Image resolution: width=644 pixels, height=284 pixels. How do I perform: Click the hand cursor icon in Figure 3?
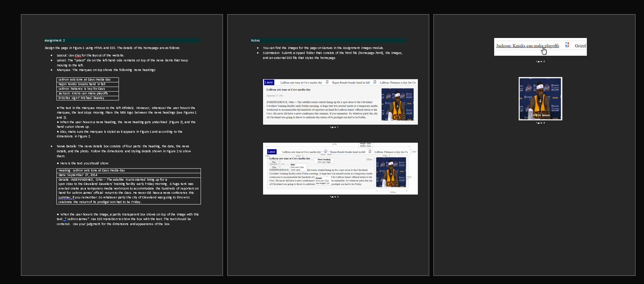coord(544,51)
